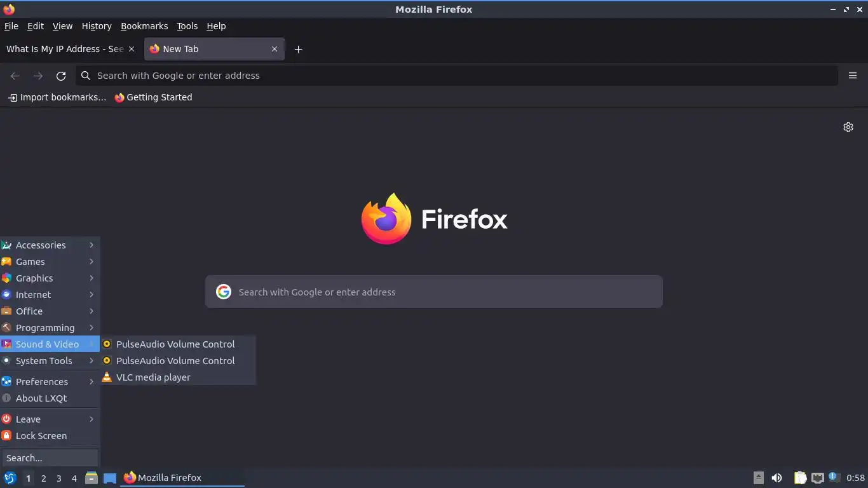Expand the Office submenu
Screen dimensions: 868x488
tap(50, 311)
